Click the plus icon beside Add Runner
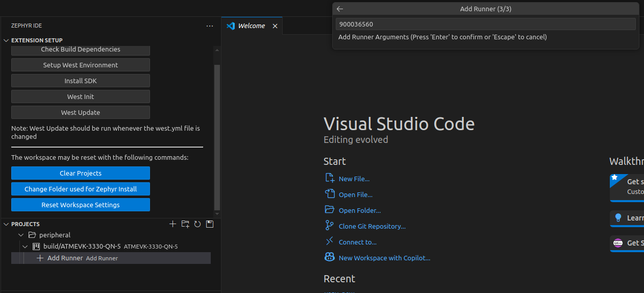The width and height of the screenshot is (644, 293). click(40, 258)
